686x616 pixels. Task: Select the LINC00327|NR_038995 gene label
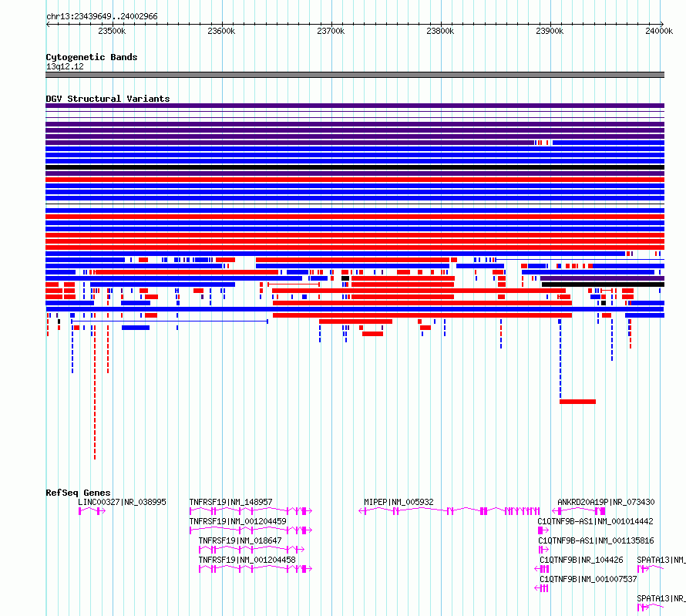point(122,502)
